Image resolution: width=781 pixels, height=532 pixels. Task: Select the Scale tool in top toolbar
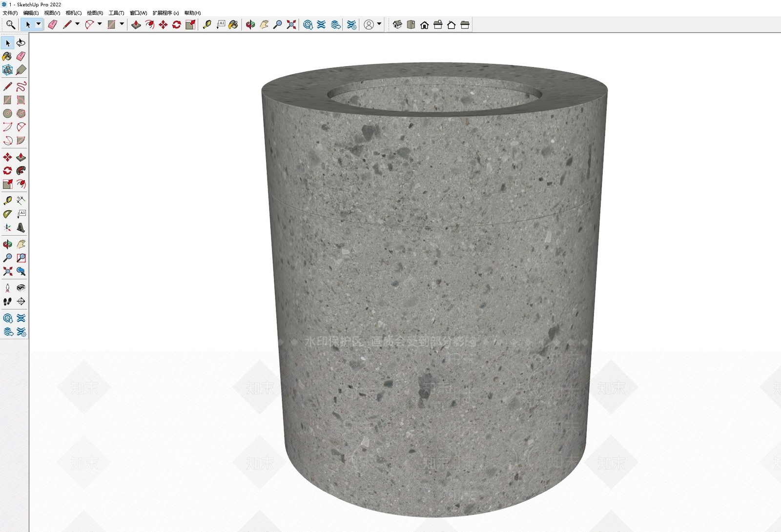coord(190,24)
